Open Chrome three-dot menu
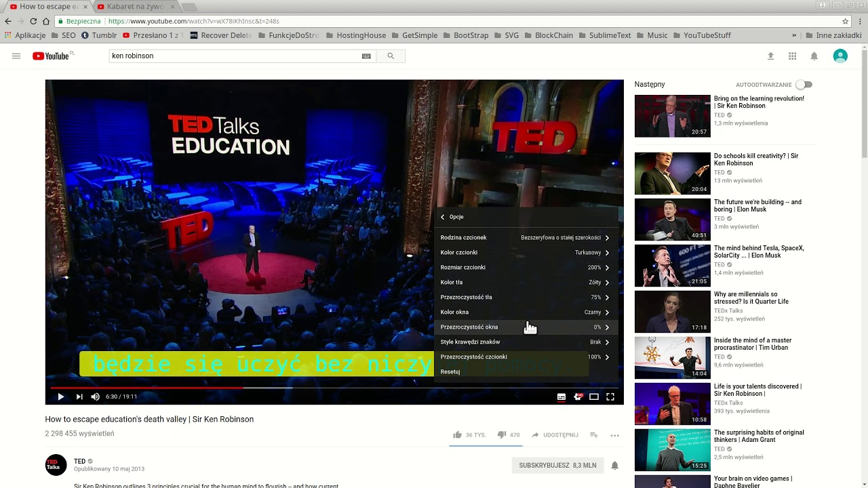The width and height of the screenshot is (868, 488). pos(860,21)
